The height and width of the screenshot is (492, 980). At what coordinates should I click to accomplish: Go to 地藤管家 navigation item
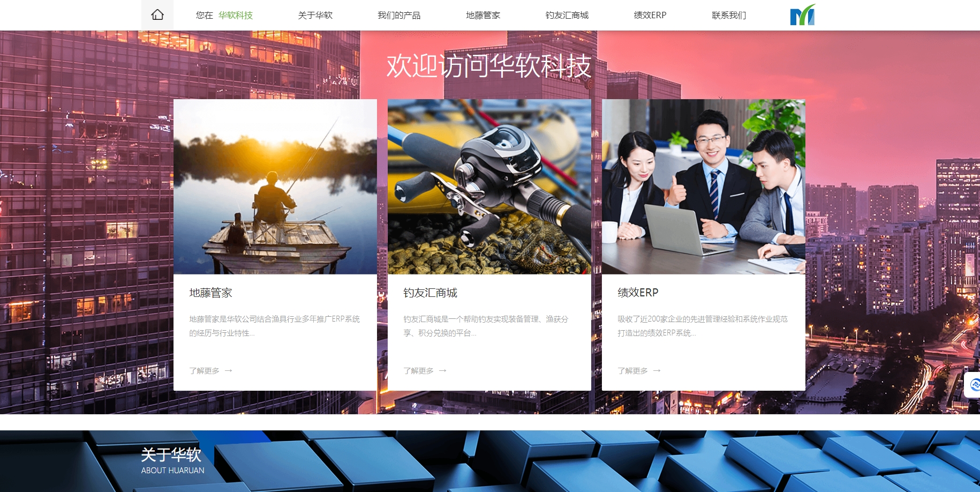click(483, 15)
